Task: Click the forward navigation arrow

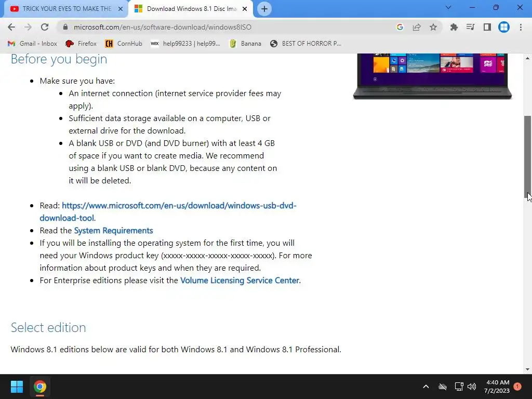Action: (x=28, y=27)
